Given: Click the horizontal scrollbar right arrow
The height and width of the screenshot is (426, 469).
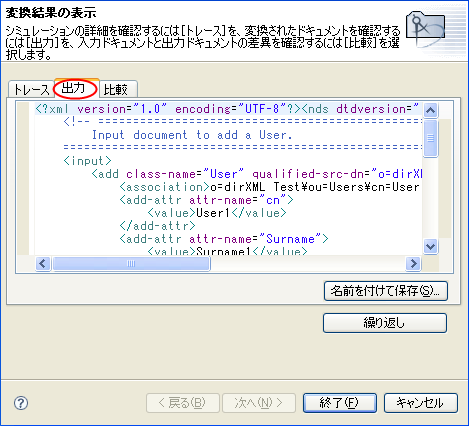Looking at the screenshot, I should point(413,264).
